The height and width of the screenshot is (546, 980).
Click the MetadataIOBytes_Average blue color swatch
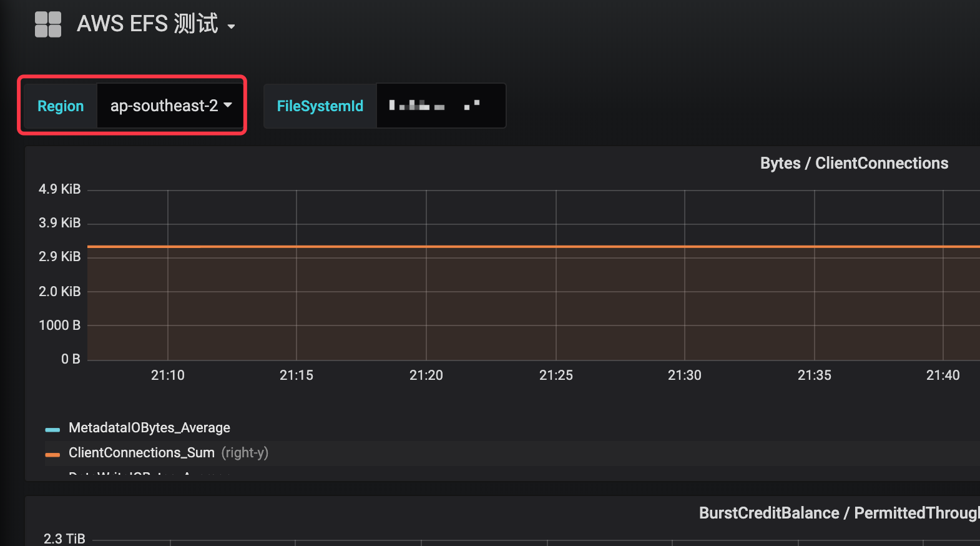coord(52,429)
